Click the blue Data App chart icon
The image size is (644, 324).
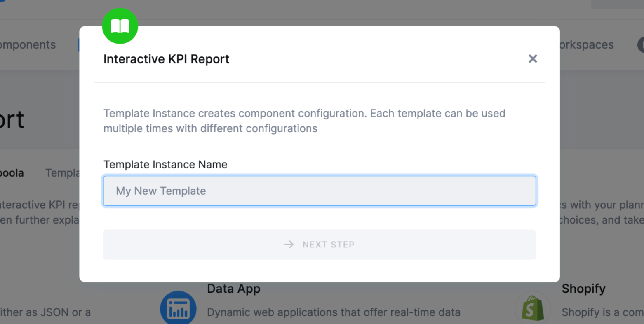tap(178, 309)
